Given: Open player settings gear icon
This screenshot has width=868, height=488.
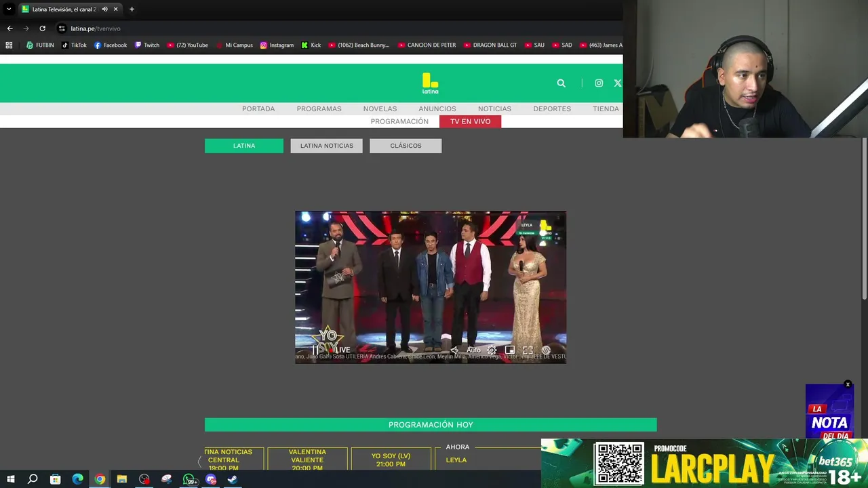Looking at the screenshot, I should click(x=492, y=350).
